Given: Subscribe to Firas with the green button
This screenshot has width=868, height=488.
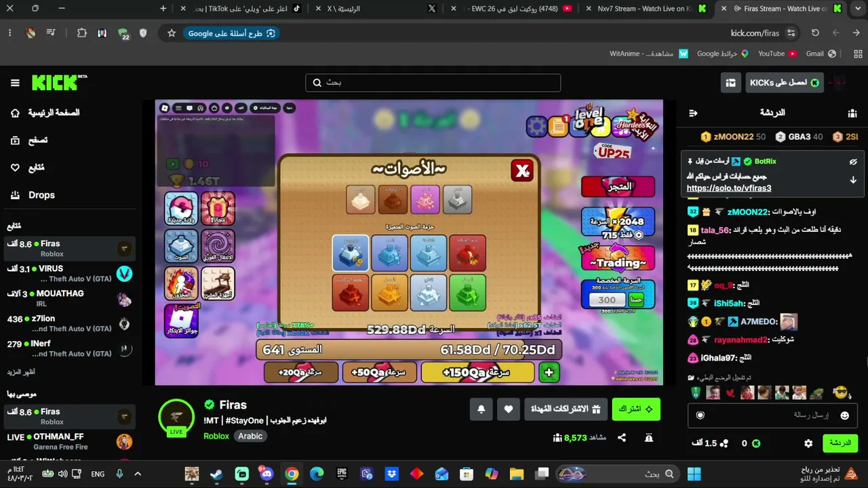Looking at the screenshot, I should tap(636, 409).
